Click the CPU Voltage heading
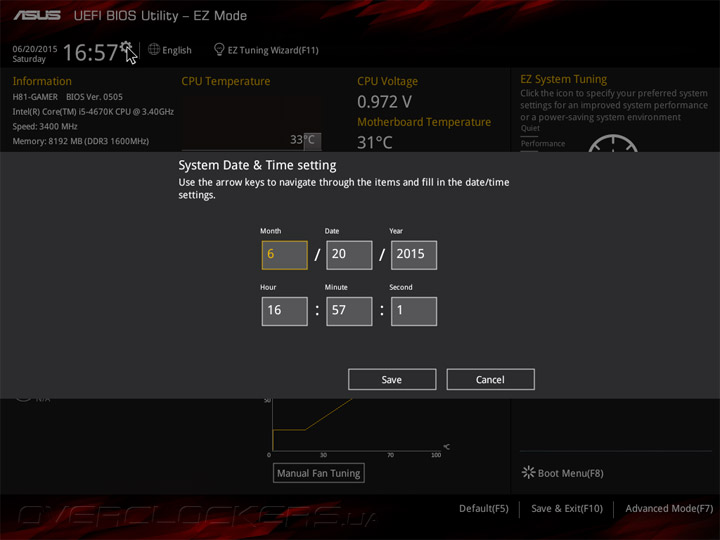This screenshot has width=720, height=540. (388, 81)
